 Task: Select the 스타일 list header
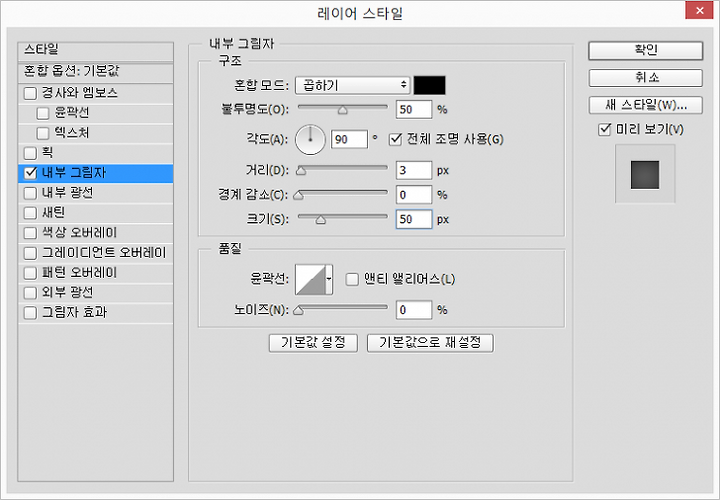(x=96, y=51)
